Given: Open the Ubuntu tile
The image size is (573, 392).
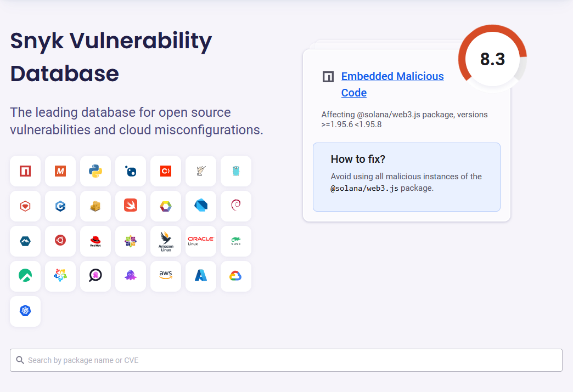Looking at the screenshot, I should (60, 241).
